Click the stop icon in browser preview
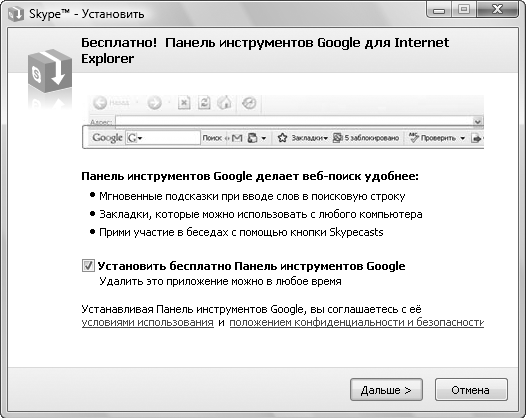 pyautogui.click(x=184, y=103)
